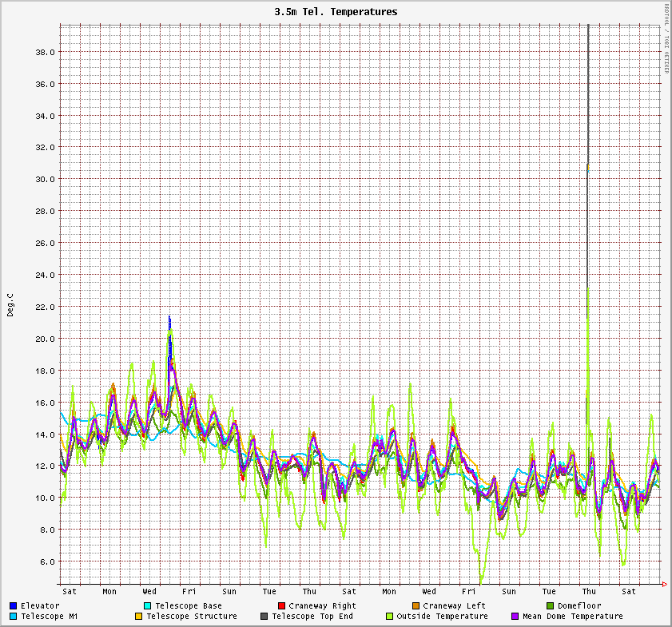Image resolution: width=672 pixels, height=627 pixels.
Task: Click the light blue Telescope M1 swatch
Action: coord(14,617)
